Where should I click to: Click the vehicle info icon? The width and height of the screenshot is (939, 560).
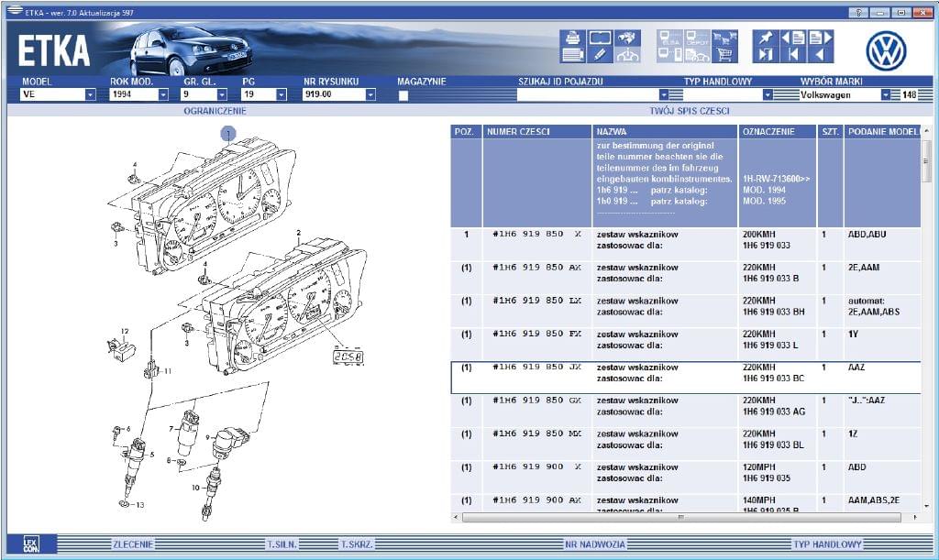627,55
